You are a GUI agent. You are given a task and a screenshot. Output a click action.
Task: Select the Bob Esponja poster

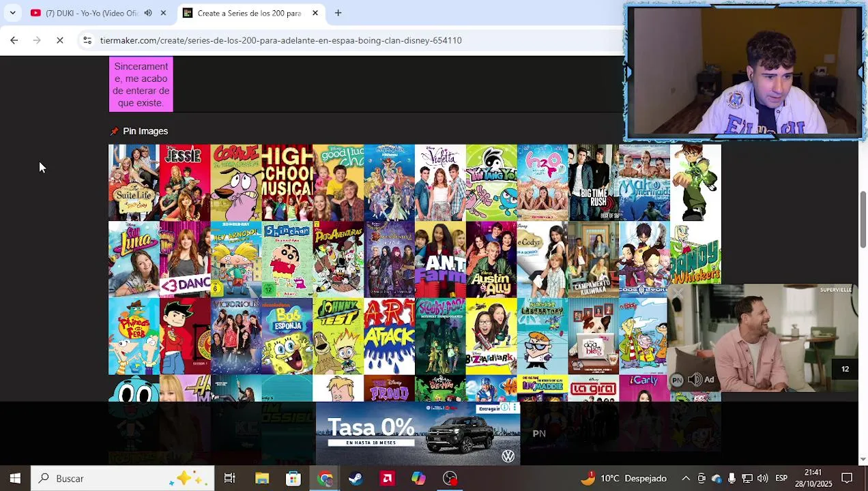pyautogui.click(x=287, y=336)
